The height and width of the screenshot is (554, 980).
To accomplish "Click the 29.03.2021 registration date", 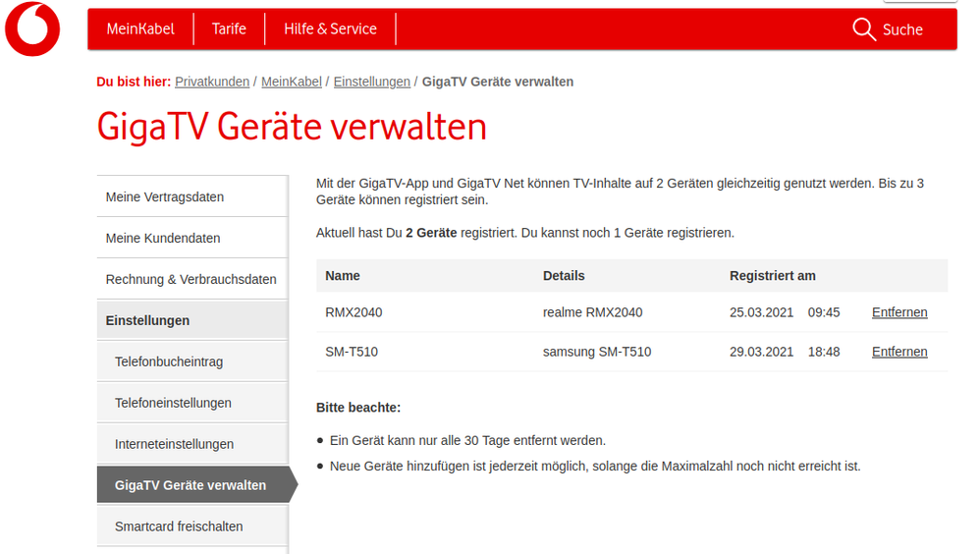I will [761, 352].
